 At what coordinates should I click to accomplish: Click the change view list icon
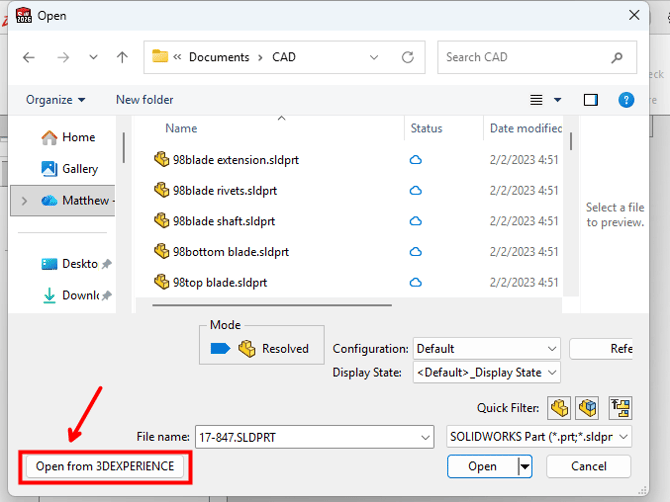(536, 100)
